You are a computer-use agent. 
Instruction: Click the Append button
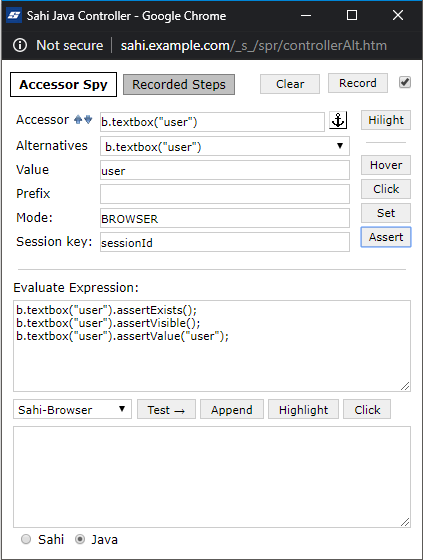232,409
